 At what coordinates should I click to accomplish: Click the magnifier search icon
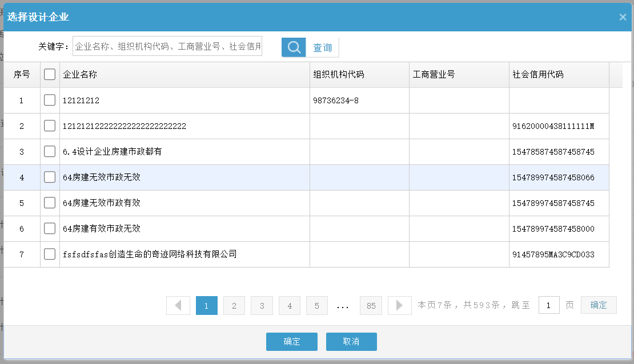pos(293,47)
